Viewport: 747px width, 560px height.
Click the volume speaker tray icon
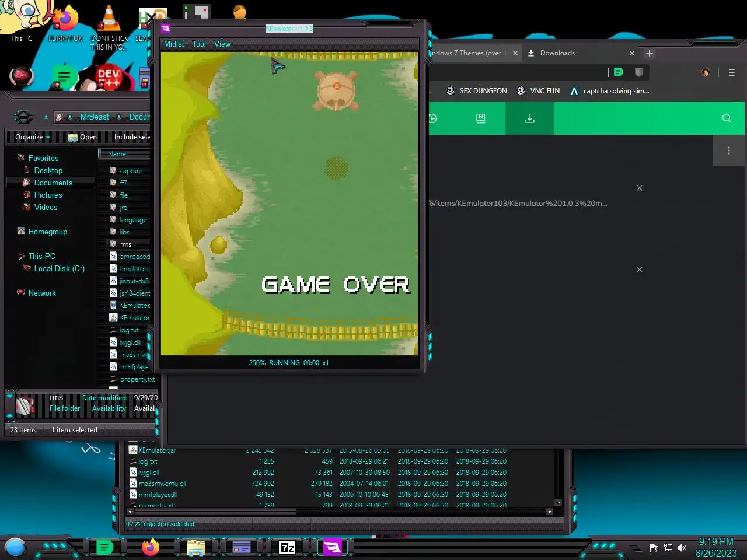click(x=682, y=548)
